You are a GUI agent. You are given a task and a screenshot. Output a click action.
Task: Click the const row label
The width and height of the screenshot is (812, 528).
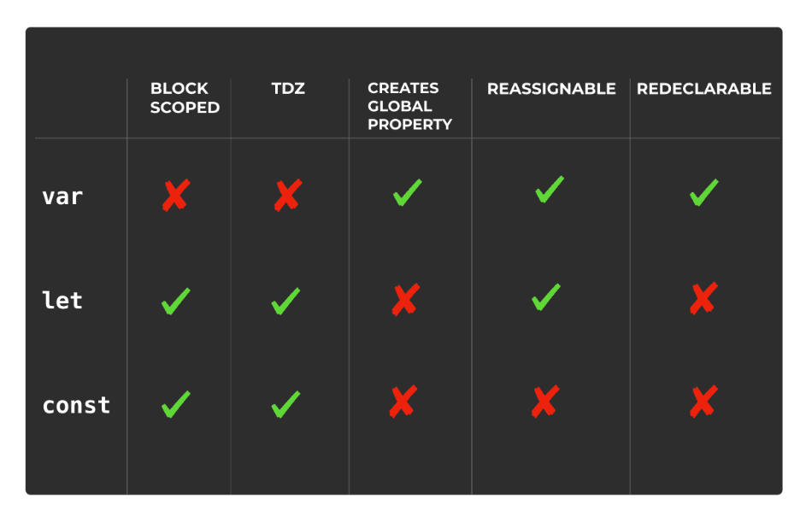(76, 405)
